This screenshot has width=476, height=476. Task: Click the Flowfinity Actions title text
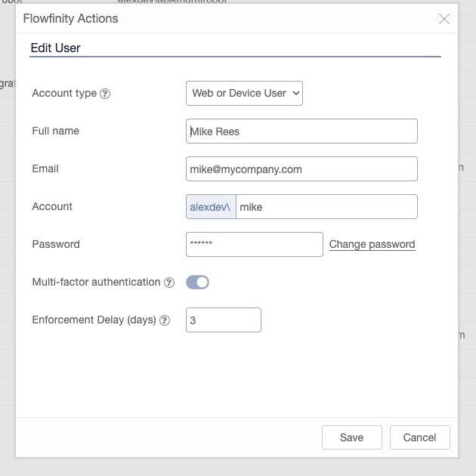tap(71, 19)
